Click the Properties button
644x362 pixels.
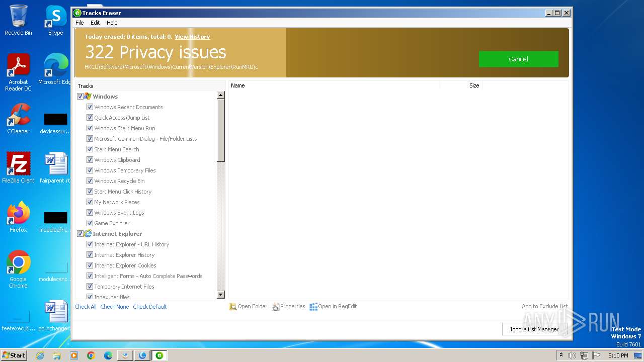click(288, 306)
